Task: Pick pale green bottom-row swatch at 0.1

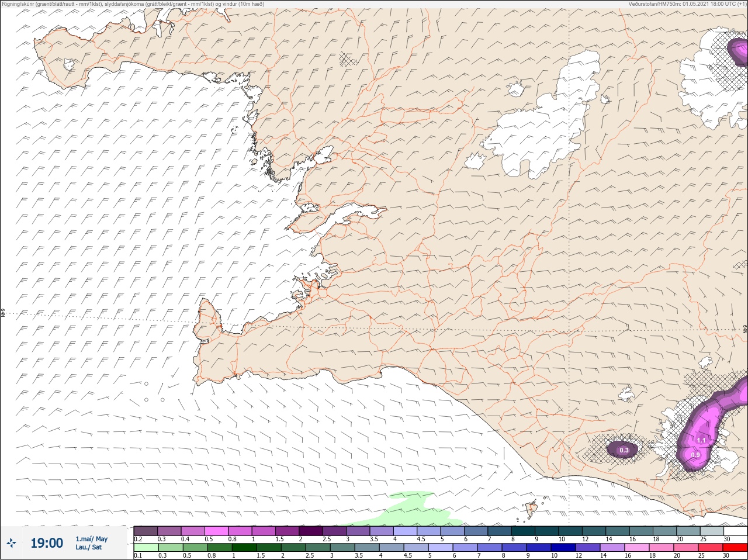Action: pos(146,548)
